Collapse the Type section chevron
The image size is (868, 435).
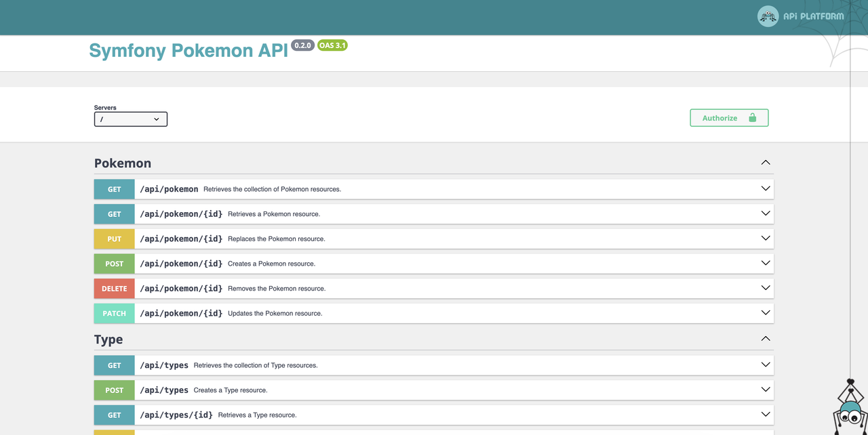click(x=766, y=339)
